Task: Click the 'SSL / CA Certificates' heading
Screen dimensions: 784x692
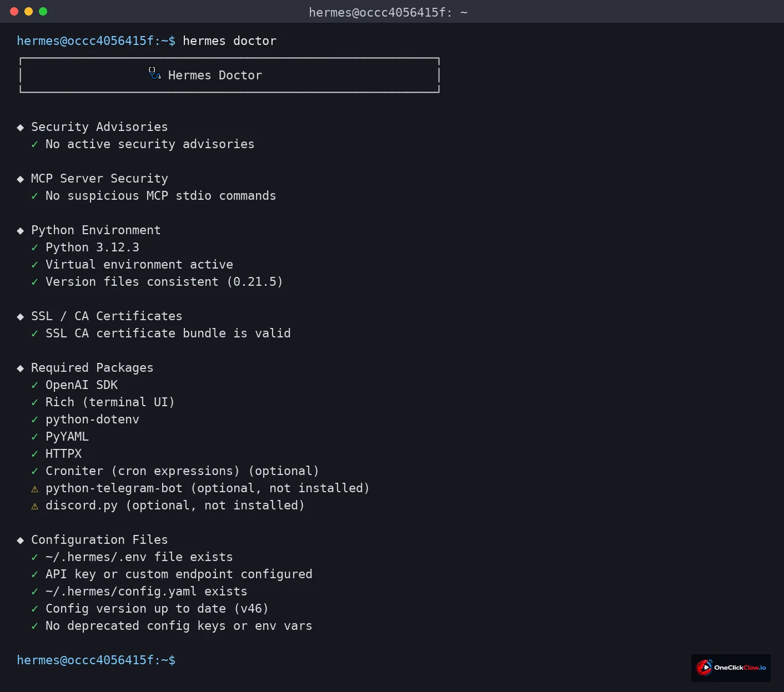Action: pos(107,316)
